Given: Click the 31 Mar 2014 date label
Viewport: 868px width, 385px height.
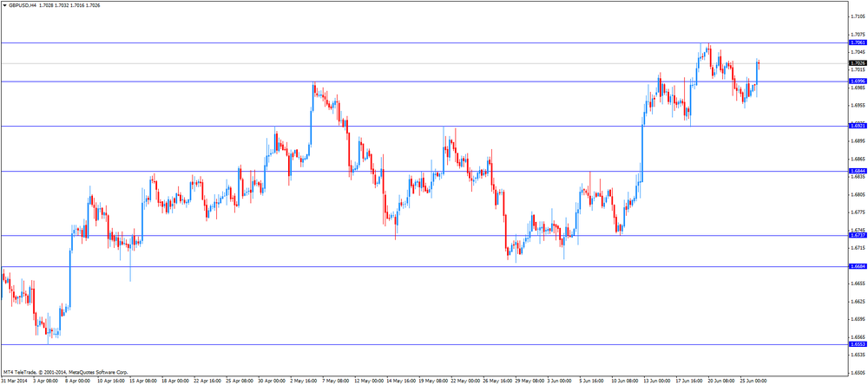Looking at the screenshot, I should tap(15, 382).
